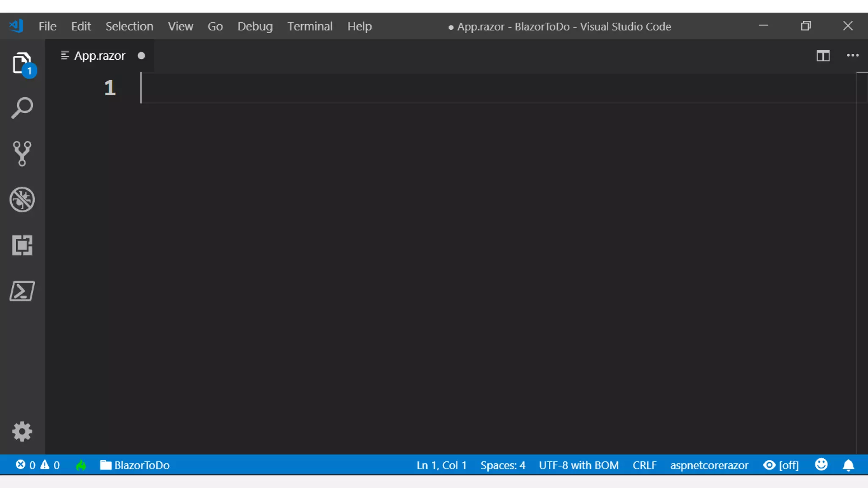Click the Split Editor Right icon
The image size is (868, 488).
[x=823, y=56]
